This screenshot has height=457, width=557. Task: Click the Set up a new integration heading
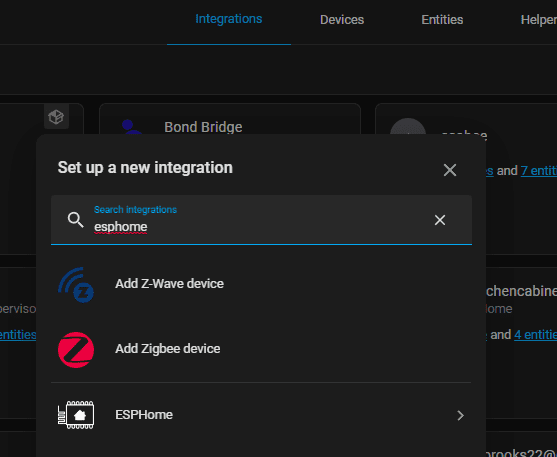click(145, 167)
